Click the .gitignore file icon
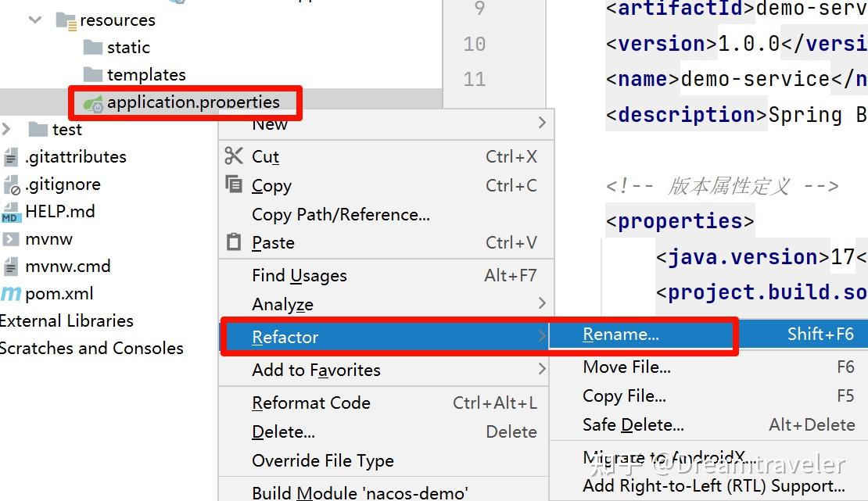 coord(11,184)
